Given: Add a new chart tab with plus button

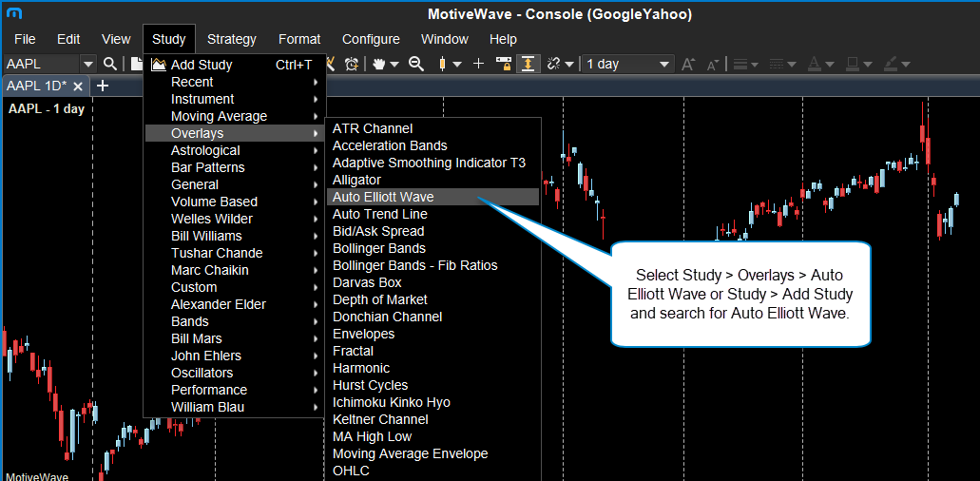Looking at the screenshot, I should pyautogui.click(x=103, y=86).
